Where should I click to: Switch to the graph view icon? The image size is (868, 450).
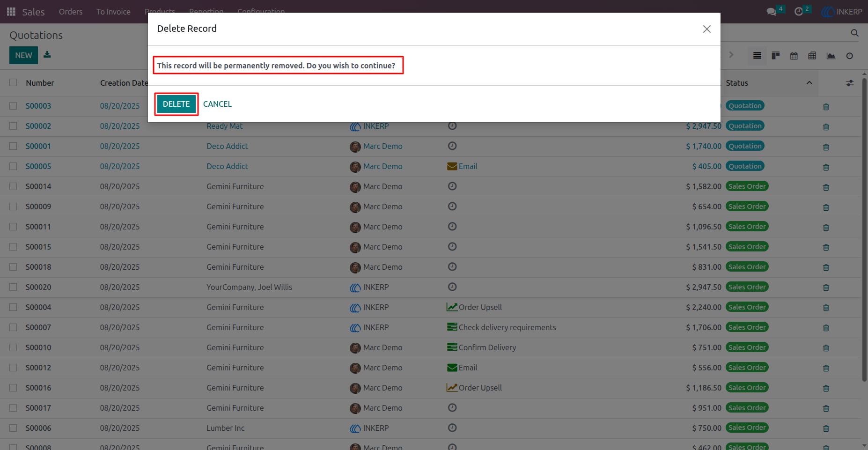[831, 56]
